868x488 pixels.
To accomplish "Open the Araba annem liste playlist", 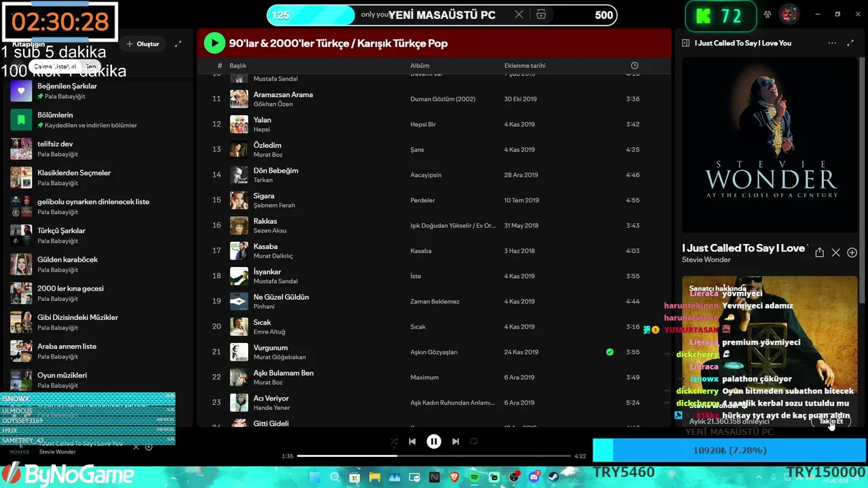I will [95, 351].
